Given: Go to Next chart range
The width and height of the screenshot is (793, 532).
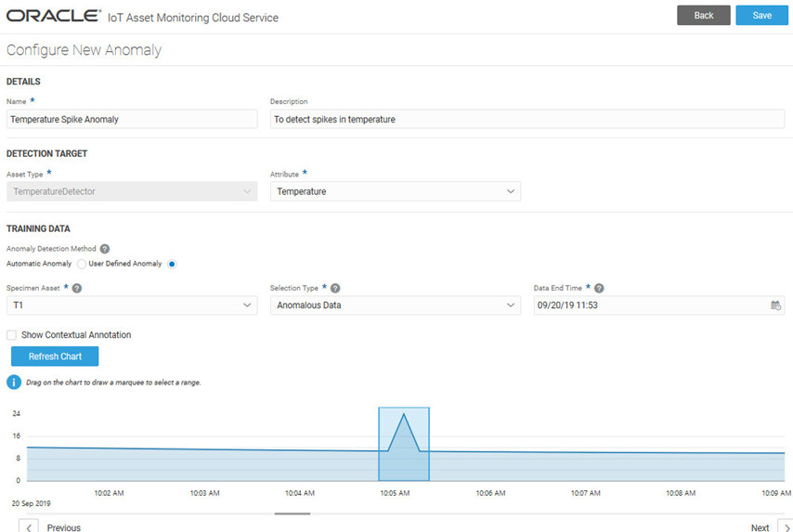Looking at the screenshot, I should 760,527.
